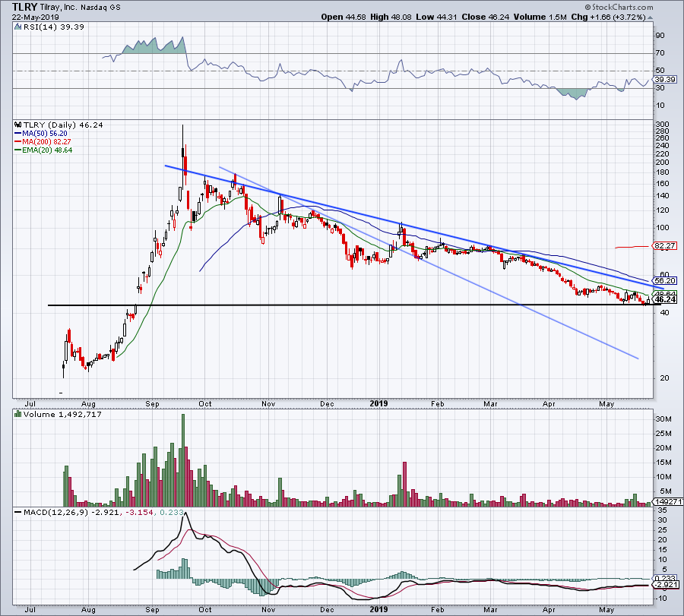Click the 'Volume 1,492,717' panel label
The image size is (684, 616).
pyautogui.click(x=62, y=414)
